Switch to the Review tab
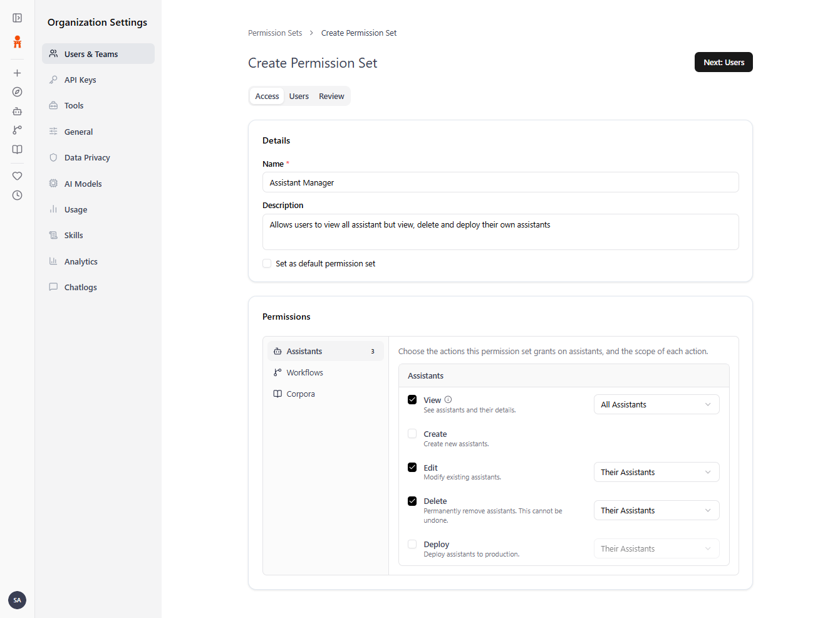The height and width of the screenshot is (618, 840). click(x=331, y=96)
